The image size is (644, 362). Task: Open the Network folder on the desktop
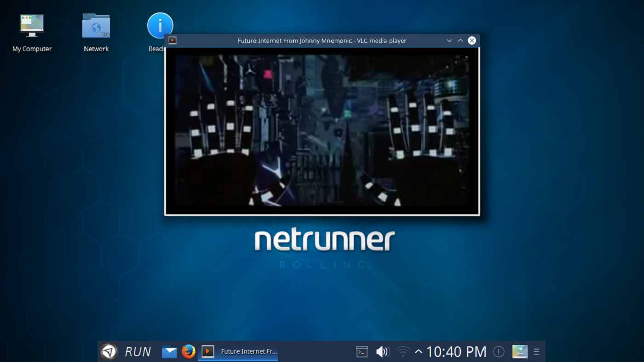click(96, 25)
